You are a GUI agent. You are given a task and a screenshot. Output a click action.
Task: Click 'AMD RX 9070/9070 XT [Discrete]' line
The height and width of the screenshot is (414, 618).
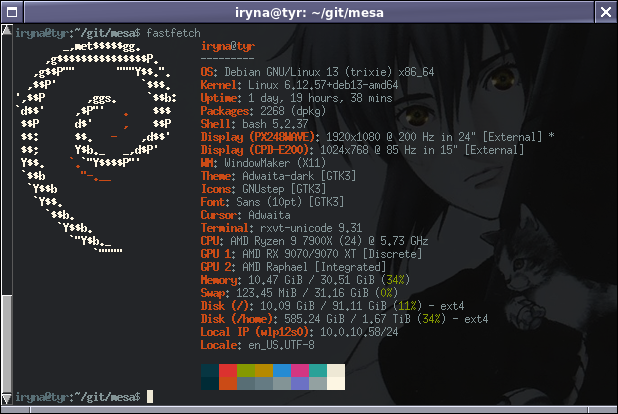332,254
